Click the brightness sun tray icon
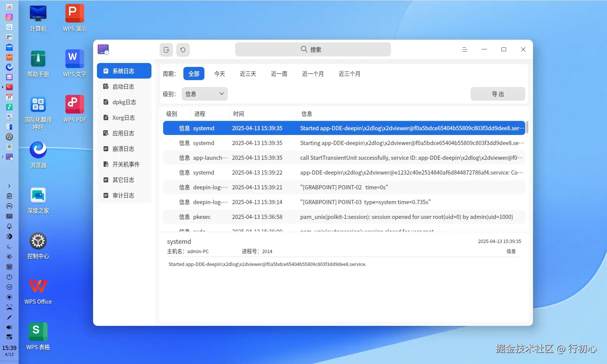The width and height of the screenshot is (607, 364). [9, 257]
